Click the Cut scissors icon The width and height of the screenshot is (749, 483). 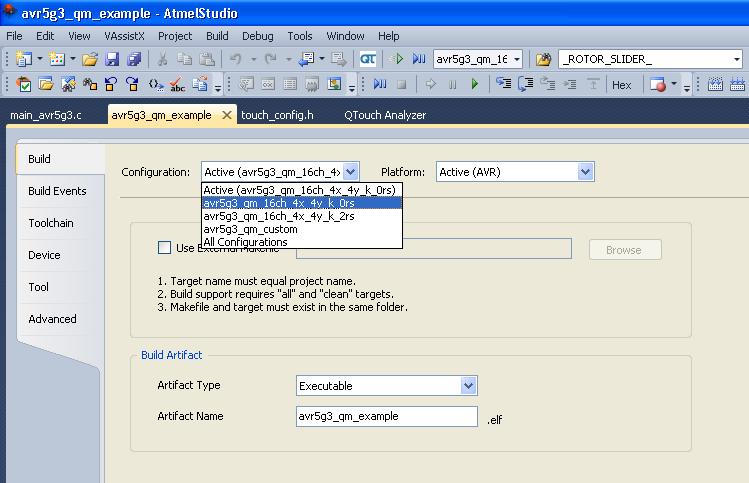(162, 59)
